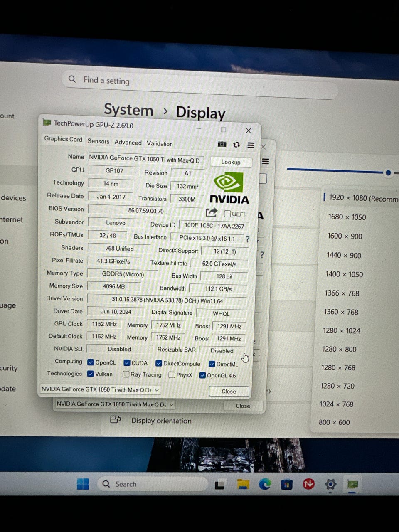Select 1280 × 720 resolution option
This screenshot has width=399, height=532.
click(x=337, y=386)
